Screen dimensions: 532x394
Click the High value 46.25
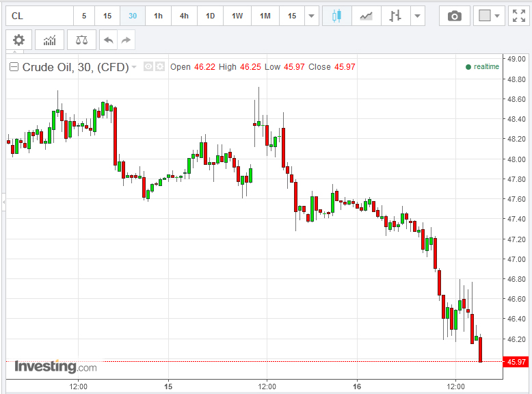(x=250, y=67)
